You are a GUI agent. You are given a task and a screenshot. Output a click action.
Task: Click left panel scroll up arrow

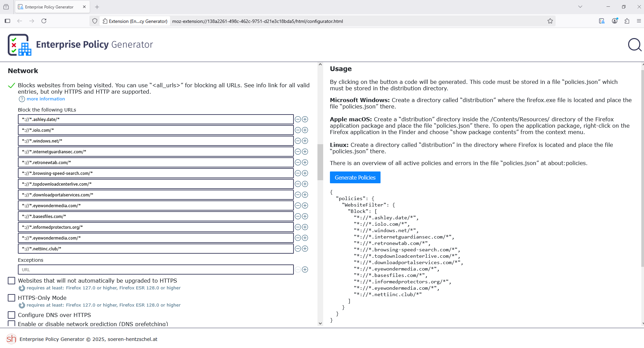pyautogui.click(x=320, y=64)
